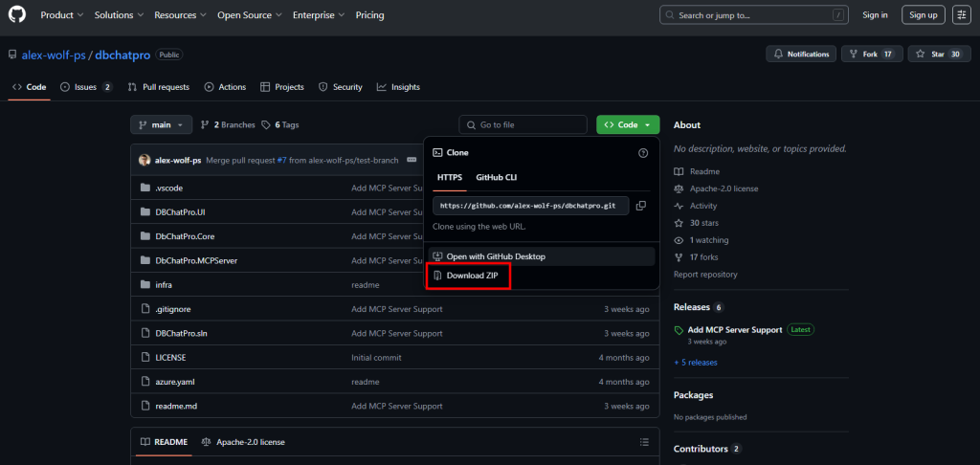Click the repository icon before alex-wolf-ps
Viewport: 980px width, 465px height.
[x=12, y=55]
